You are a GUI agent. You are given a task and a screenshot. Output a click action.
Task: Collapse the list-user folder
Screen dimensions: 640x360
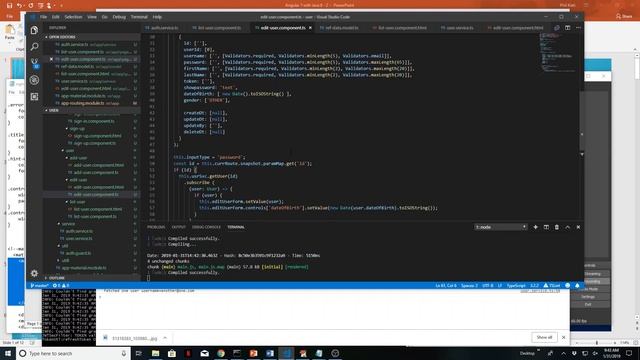click(77, 202)
